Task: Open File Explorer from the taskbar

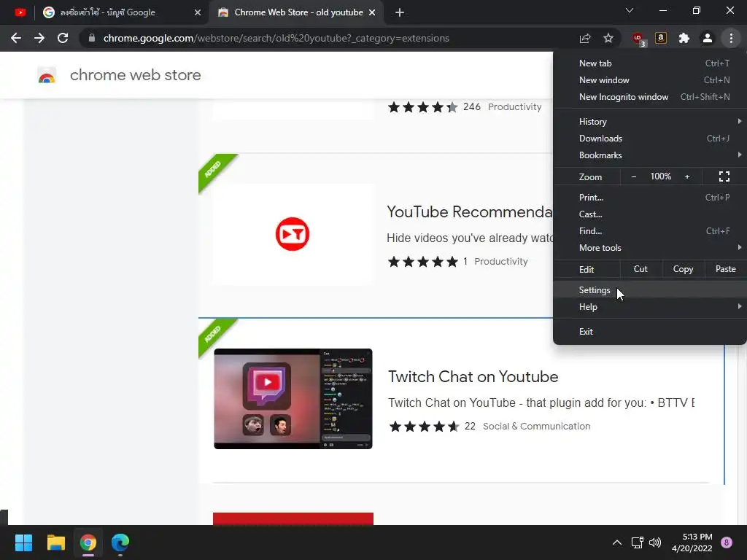Action: pos(55,542)
